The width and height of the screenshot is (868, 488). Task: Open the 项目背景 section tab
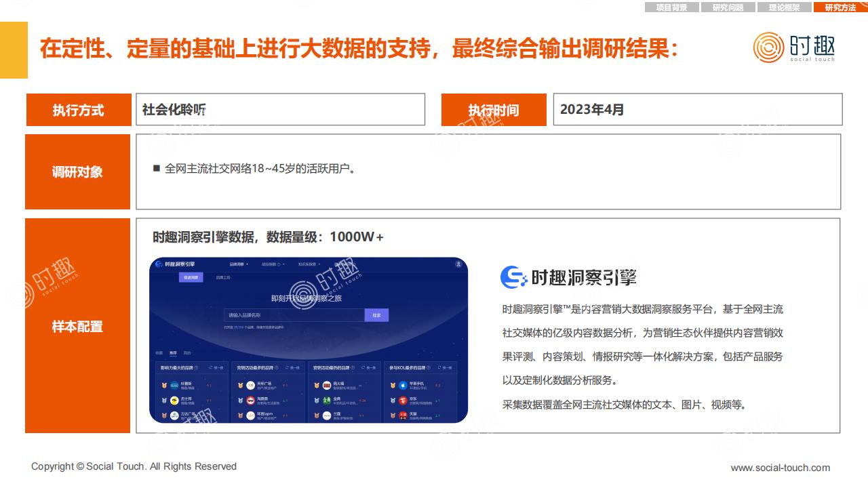pyautogui.click(x=671, y=7)
